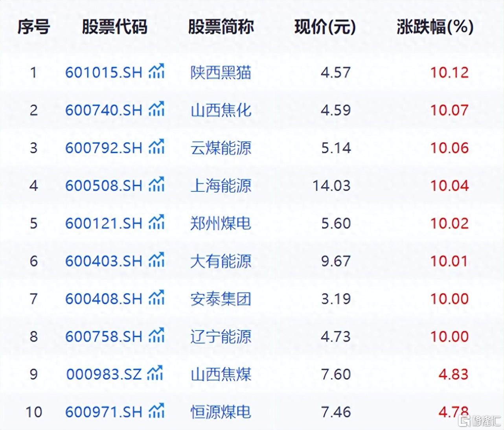Open chart icon for 600508.SH
The height and width of the screenshot is (430, 504).
click(x=156, y=185)
